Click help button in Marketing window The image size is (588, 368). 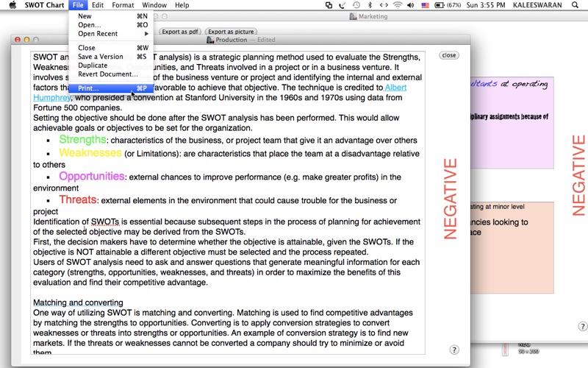(x=582, y=326)
